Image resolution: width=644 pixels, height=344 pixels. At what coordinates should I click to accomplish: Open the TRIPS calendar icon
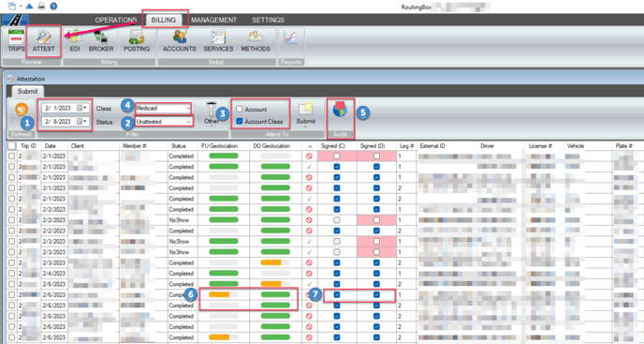pos(16,40)
